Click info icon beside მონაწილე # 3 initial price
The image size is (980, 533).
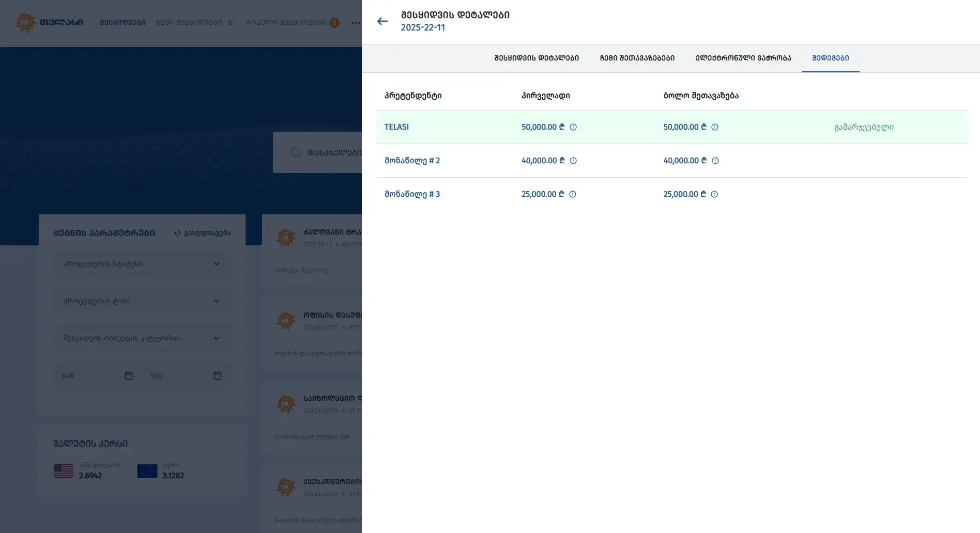572,194
